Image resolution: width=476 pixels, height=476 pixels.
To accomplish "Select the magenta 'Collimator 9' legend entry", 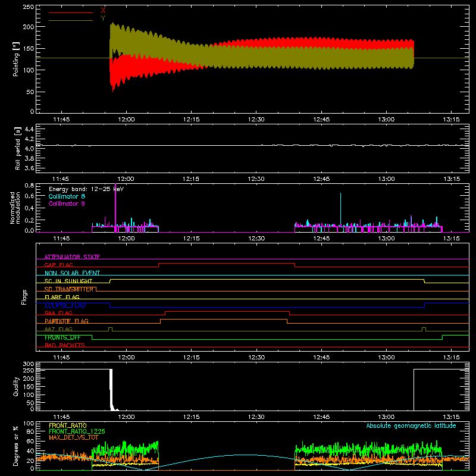I will point(67,203).
